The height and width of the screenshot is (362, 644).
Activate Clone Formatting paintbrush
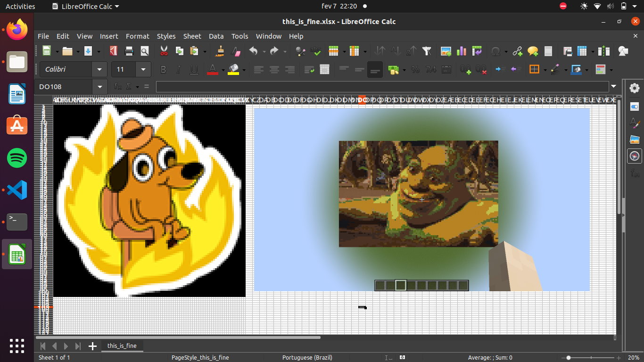[x=220, y=51]
